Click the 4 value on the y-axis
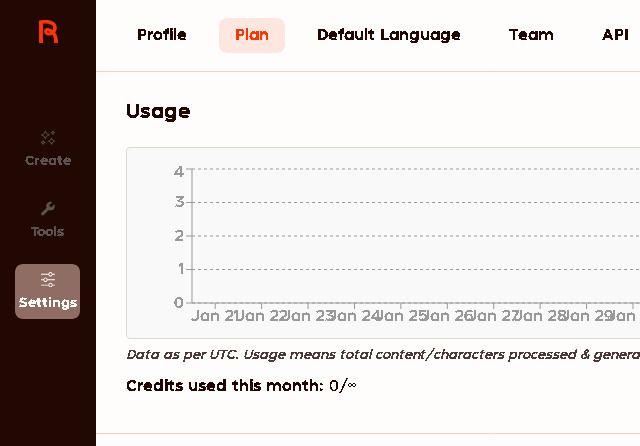640x446 pixels. coord(178,171)
